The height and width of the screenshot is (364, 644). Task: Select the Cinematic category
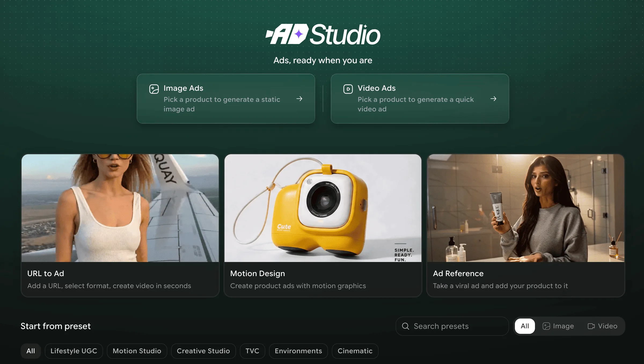click(x=355, y=351)
